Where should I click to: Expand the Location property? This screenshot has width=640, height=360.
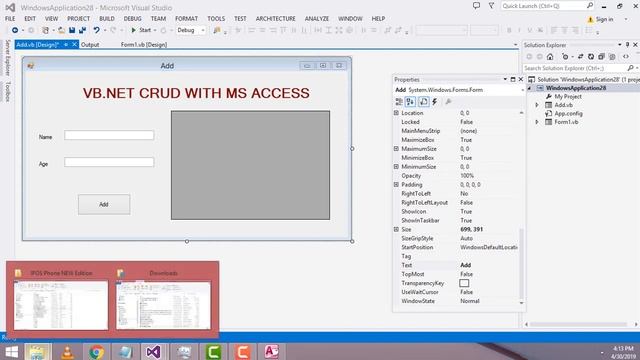pyautogui.click(x=396, y=113)
